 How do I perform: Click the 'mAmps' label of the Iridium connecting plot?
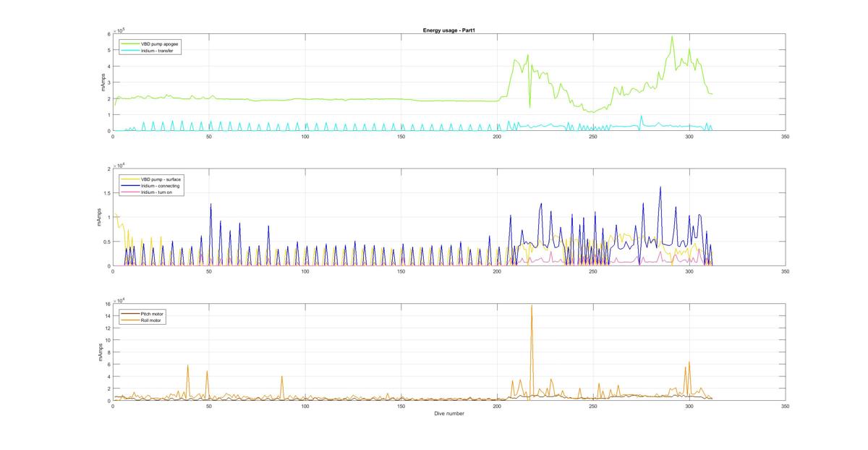[100, 218]
